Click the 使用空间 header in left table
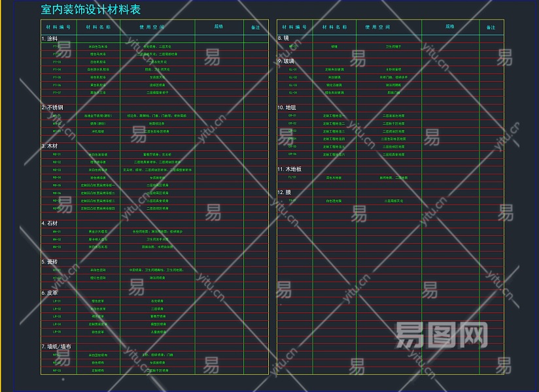Image resolution: width=539 pixels, height=392 pixels. tap(152, 27)
